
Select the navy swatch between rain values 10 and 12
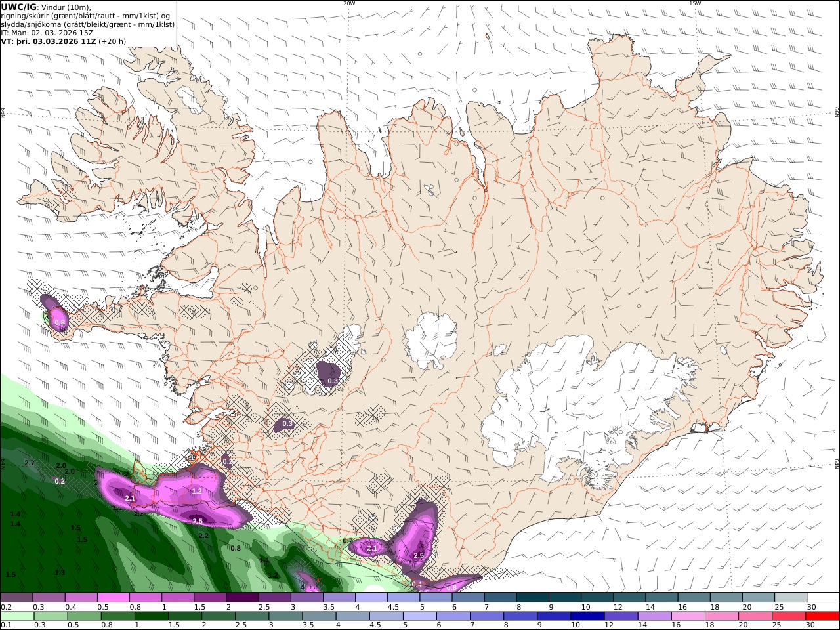click(x=586, y=616)
